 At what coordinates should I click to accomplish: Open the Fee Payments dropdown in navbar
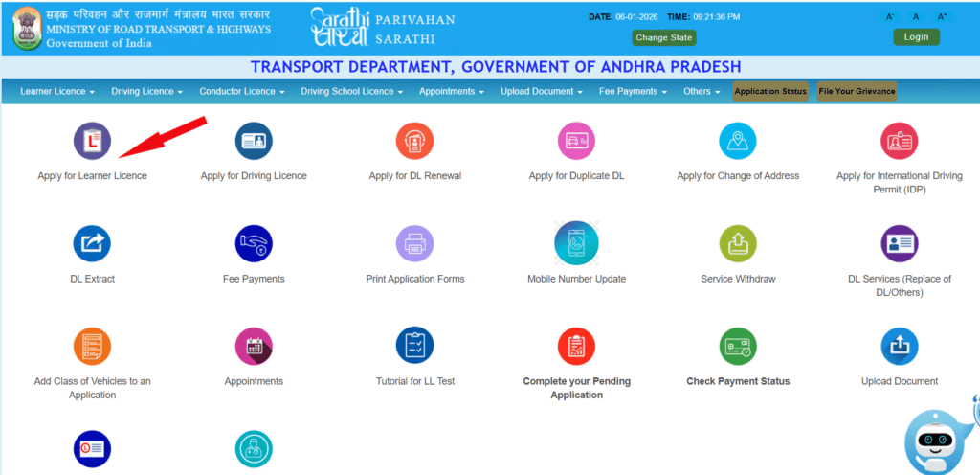coord(634,92)
